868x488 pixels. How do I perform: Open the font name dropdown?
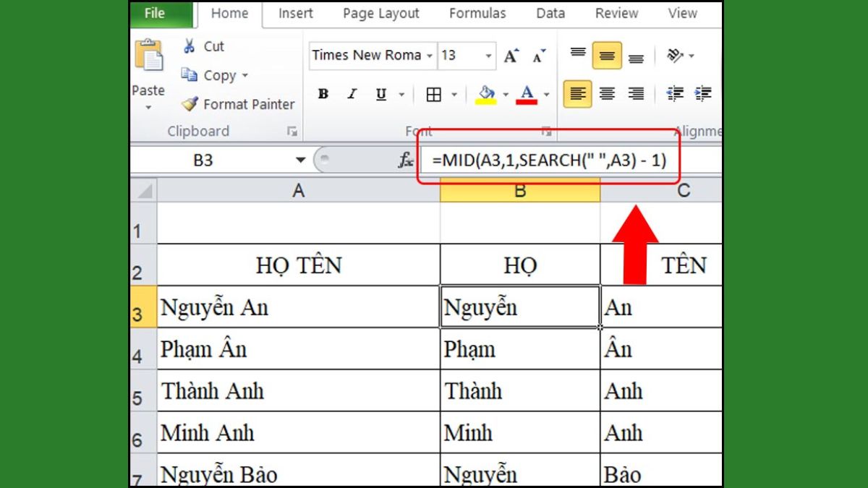[430, 56]
